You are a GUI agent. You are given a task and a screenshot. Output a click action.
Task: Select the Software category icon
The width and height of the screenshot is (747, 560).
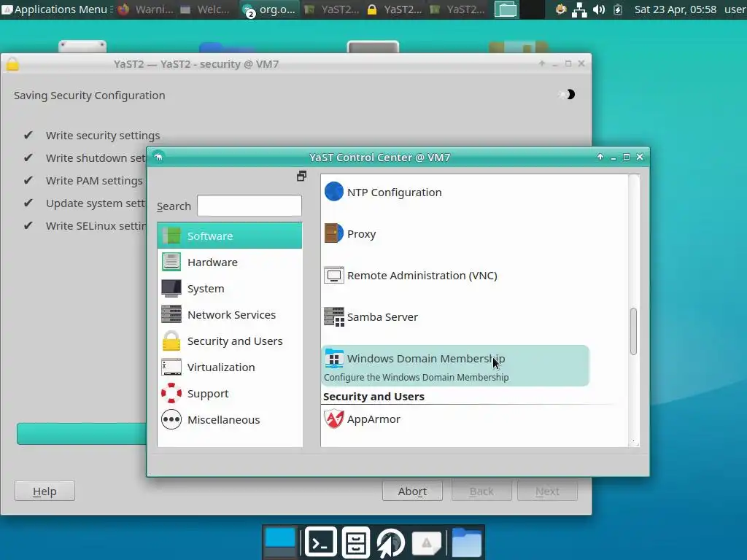(171, 236)
